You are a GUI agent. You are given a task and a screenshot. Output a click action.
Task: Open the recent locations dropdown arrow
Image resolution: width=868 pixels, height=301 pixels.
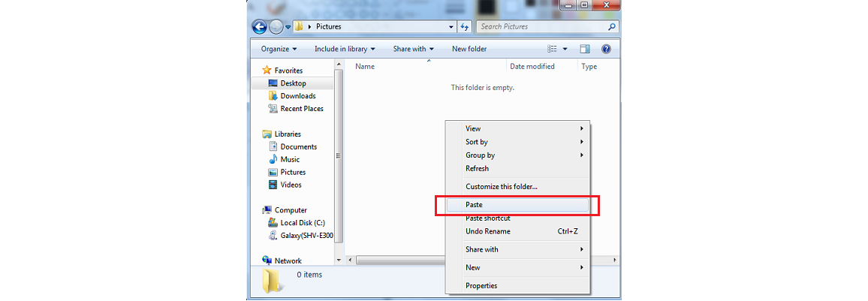tap(288, 27)
